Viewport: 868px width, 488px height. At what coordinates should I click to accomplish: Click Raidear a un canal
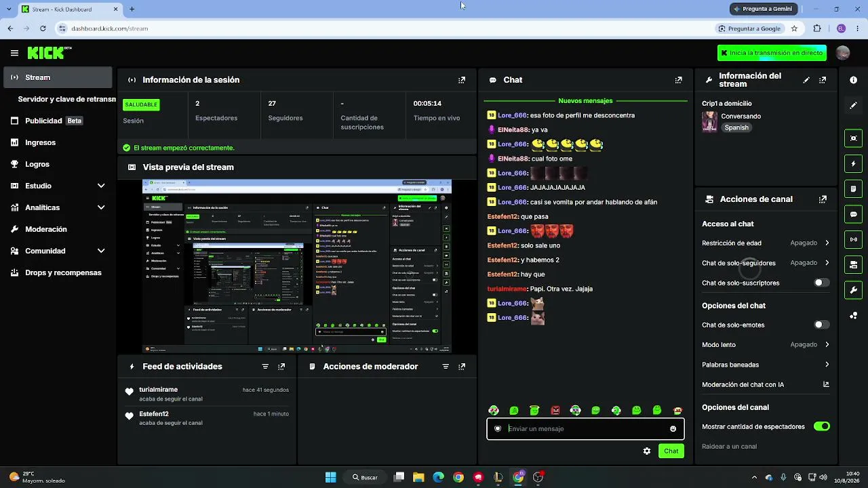point(729,447)
